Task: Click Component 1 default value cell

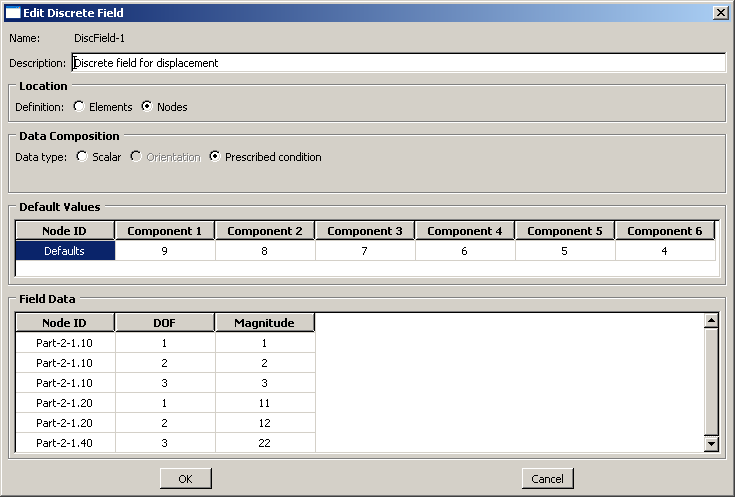Action: 165,251
